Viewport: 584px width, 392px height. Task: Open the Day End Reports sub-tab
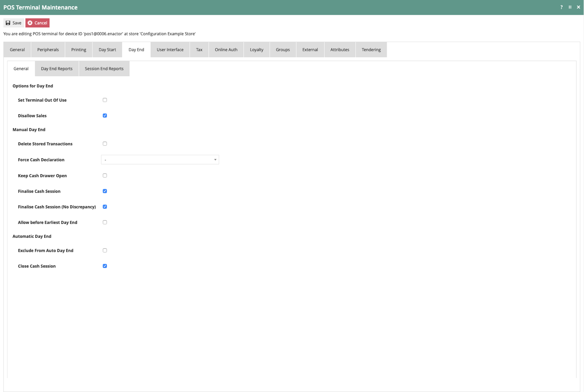57,69
